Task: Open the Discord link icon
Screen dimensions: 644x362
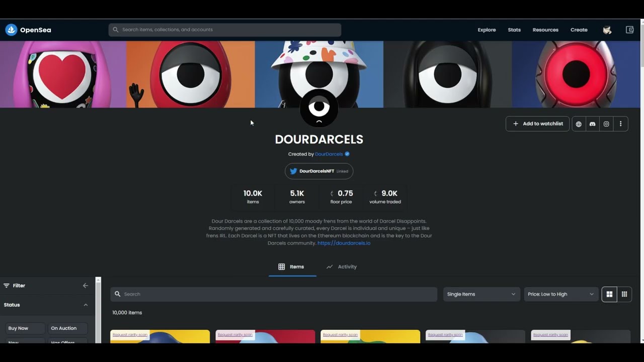Action: coord(593,124)
